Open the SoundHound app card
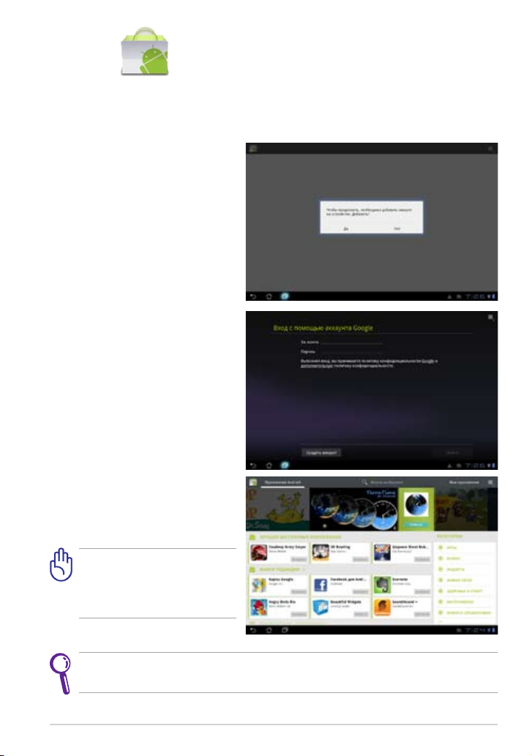Screen dimensions: 532x756 402,607
